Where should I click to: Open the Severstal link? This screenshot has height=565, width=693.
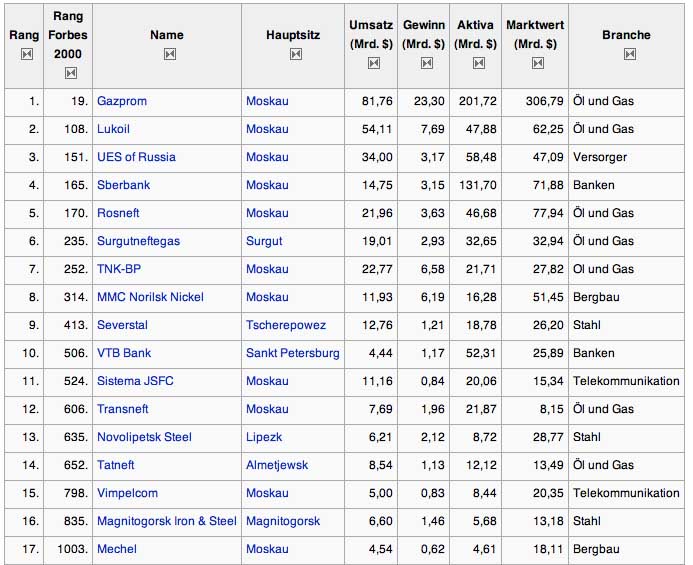tap(122, 325)
